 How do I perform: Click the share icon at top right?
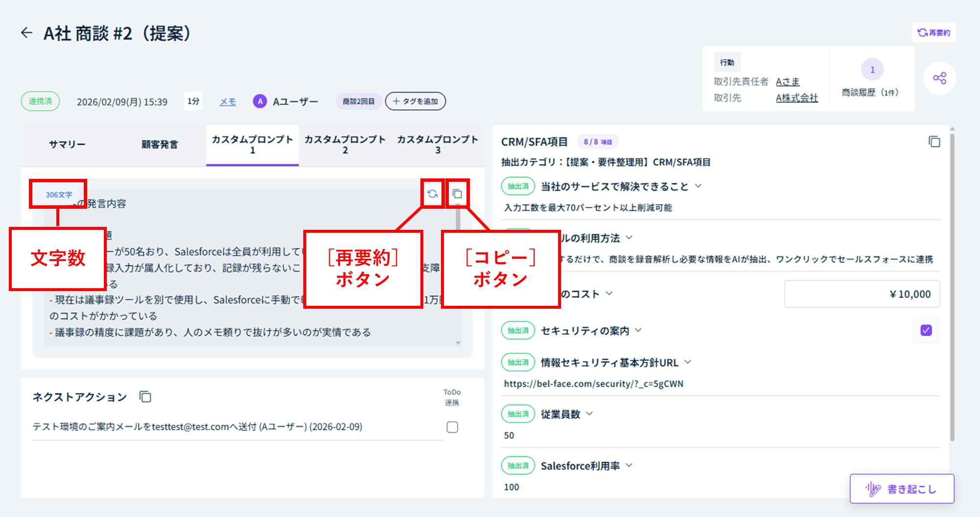[939, 78]
